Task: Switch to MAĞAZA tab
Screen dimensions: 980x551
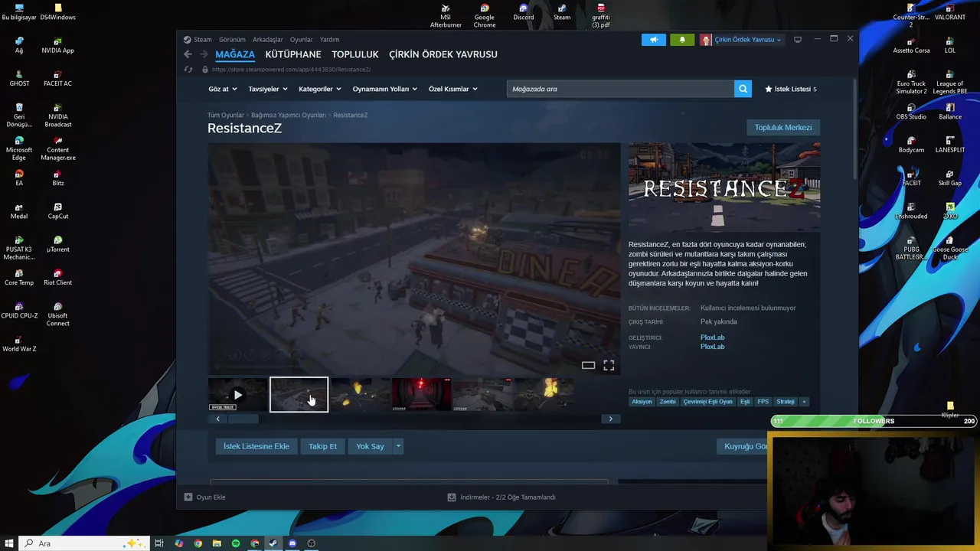Action: 235,54
